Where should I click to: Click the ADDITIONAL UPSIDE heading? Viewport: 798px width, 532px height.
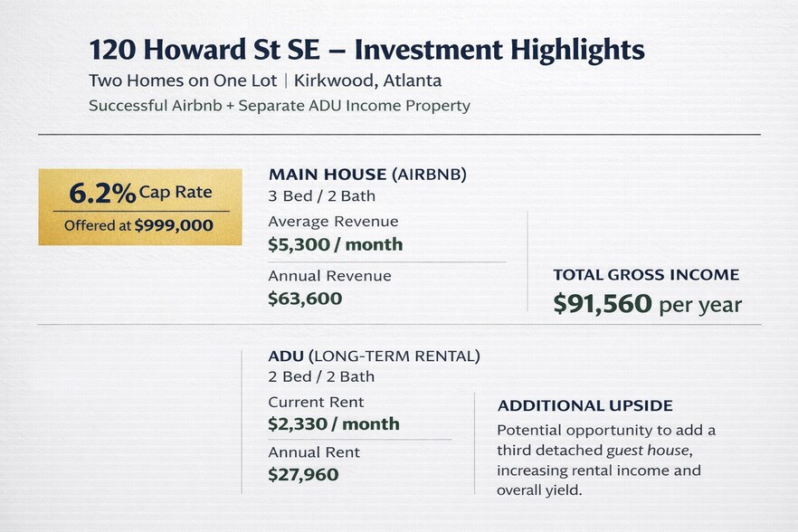point(584,406)
